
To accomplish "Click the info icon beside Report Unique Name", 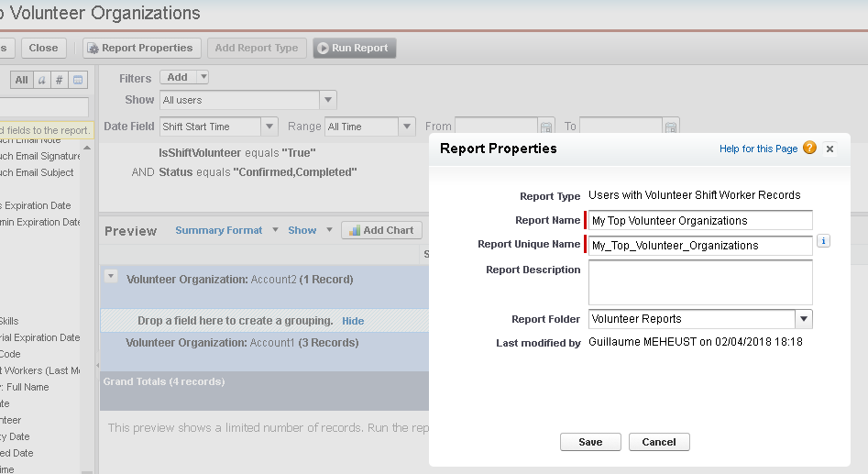I will (x=823, y=241).
